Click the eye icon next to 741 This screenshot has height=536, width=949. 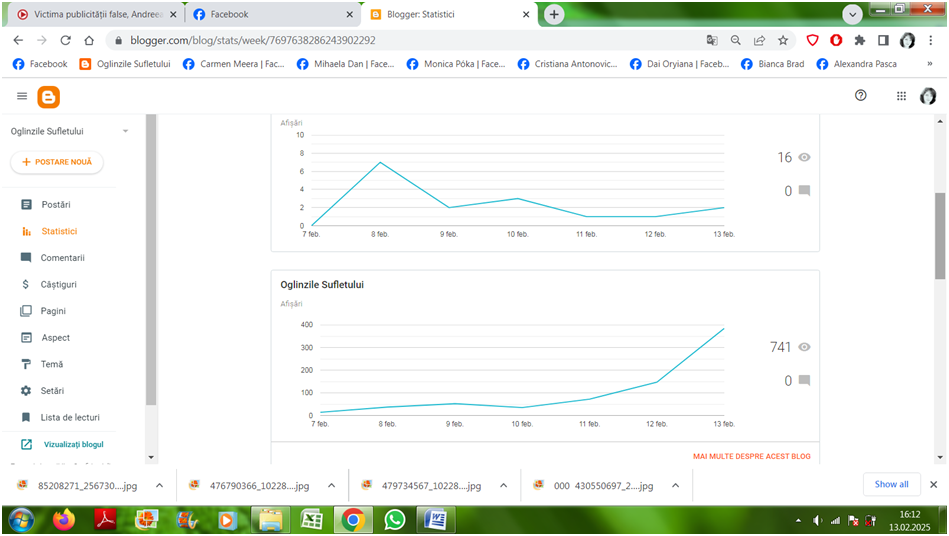804,347
